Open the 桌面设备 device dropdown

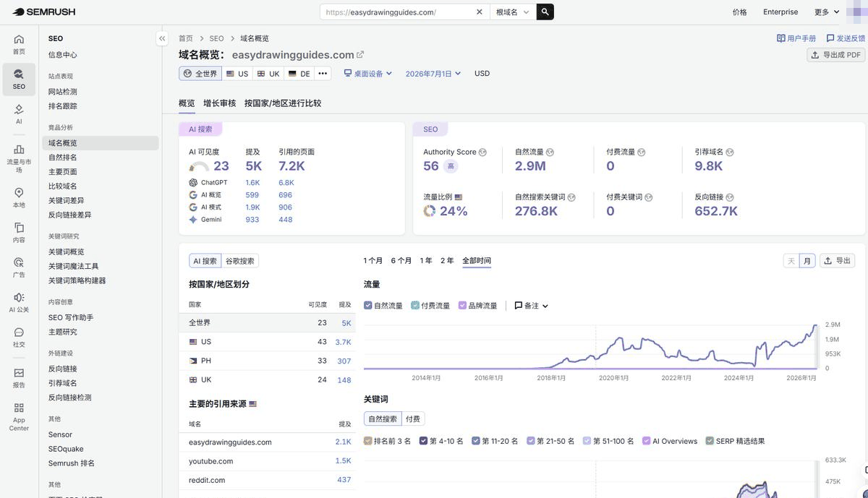tap(367, 74)
